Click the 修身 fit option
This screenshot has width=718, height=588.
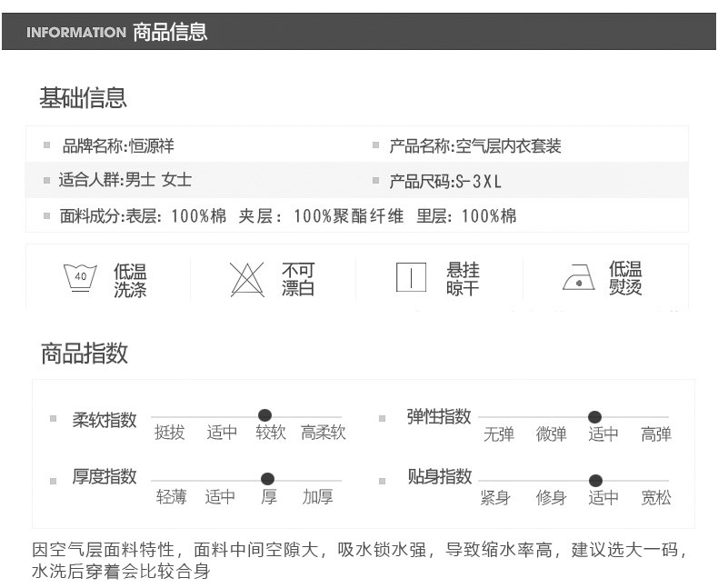pos(552,497)
